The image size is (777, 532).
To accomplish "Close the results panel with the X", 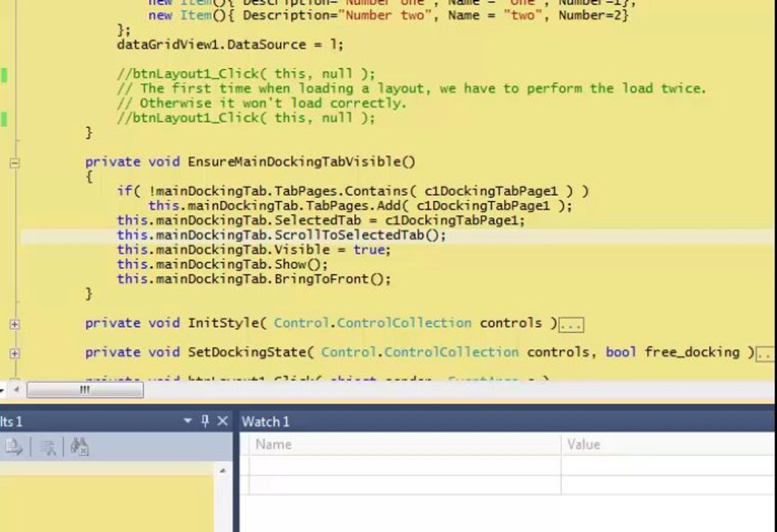I will pos(223,421).
